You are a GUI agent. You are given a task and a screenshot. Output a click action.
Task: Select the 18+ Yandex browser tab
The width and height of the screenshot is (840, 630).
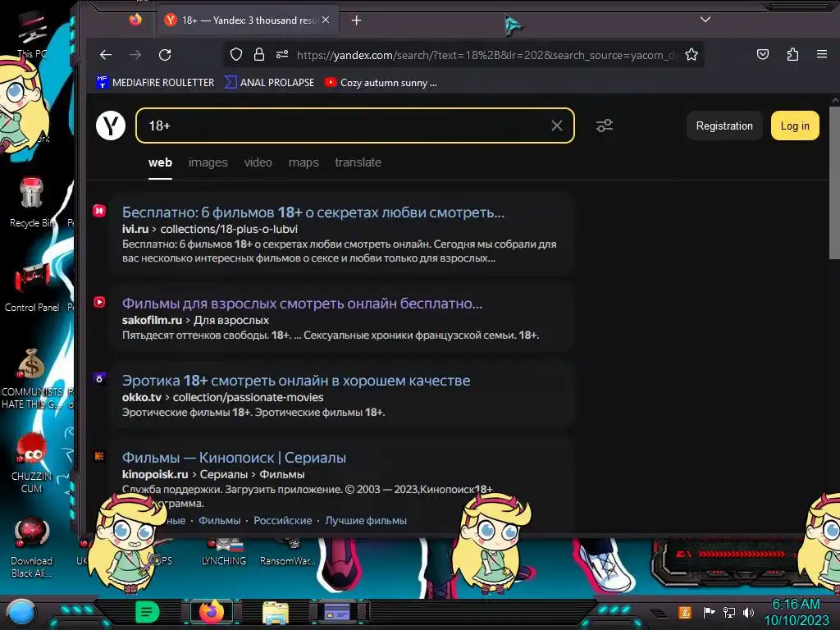tap(248, 21)
